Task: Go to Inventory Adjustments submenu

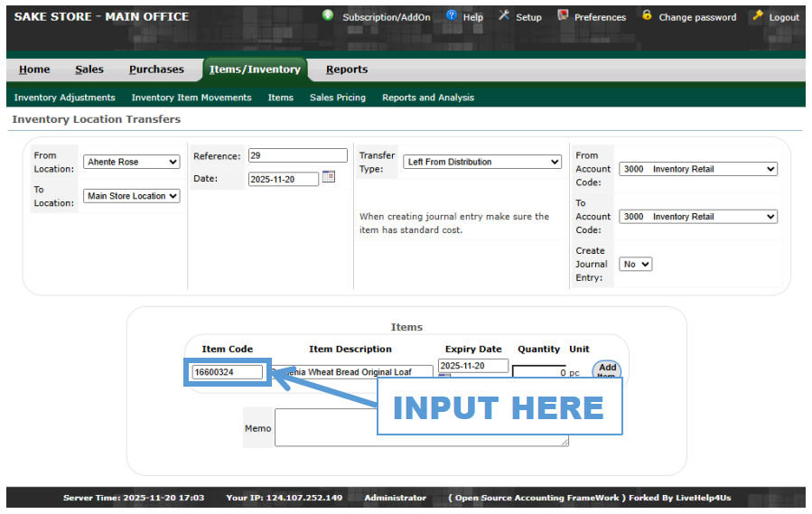Action: [x=65, y=98]
